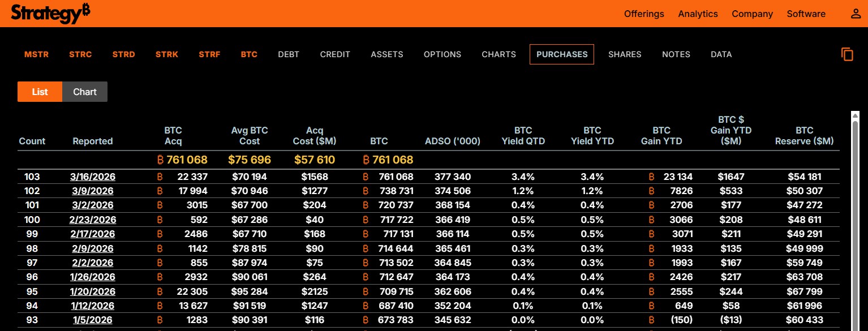868x331 pixels.
Task: Open the 2/23/2026 reported purchase link
Action: (93, 220)
